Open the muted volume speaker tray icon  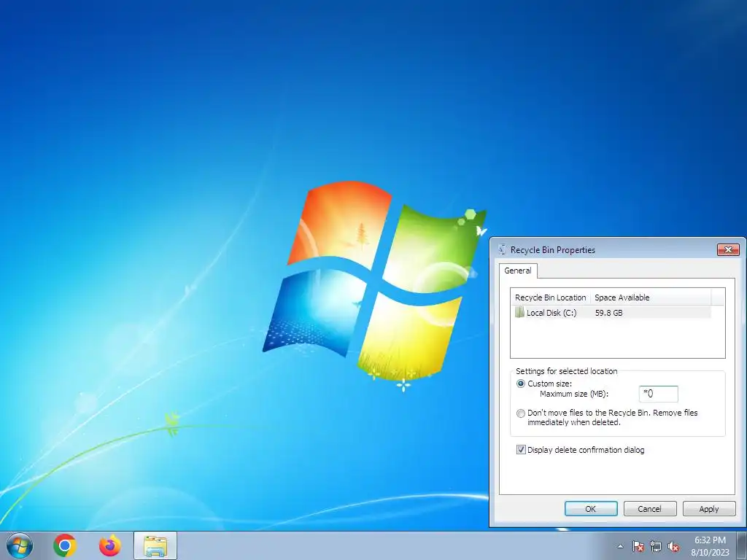pyautogui.click(x=673, y=546)
